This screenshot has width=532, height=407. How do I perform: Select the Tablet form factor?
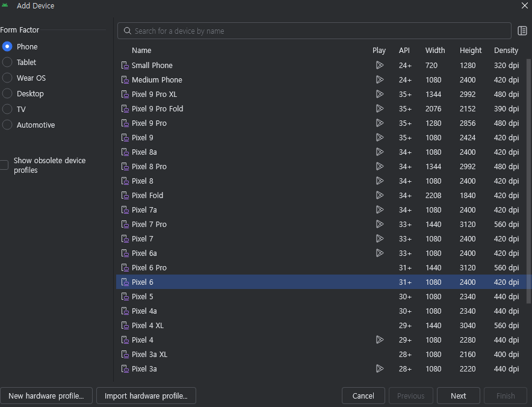[7, 62]
